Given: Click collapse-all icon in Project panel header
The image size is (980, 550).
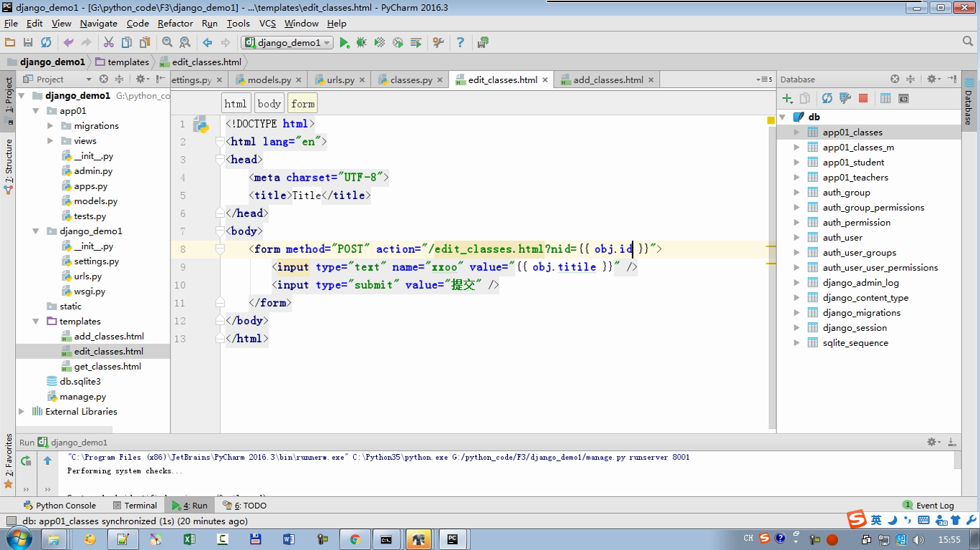Looking at the screenshot, I should pos(120,79).
